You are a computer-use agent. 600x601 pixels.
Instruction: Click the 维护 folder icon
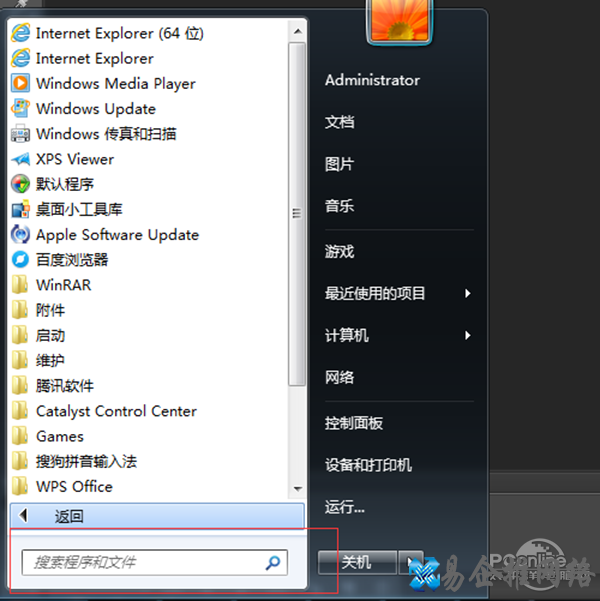[x=20, y=360]
